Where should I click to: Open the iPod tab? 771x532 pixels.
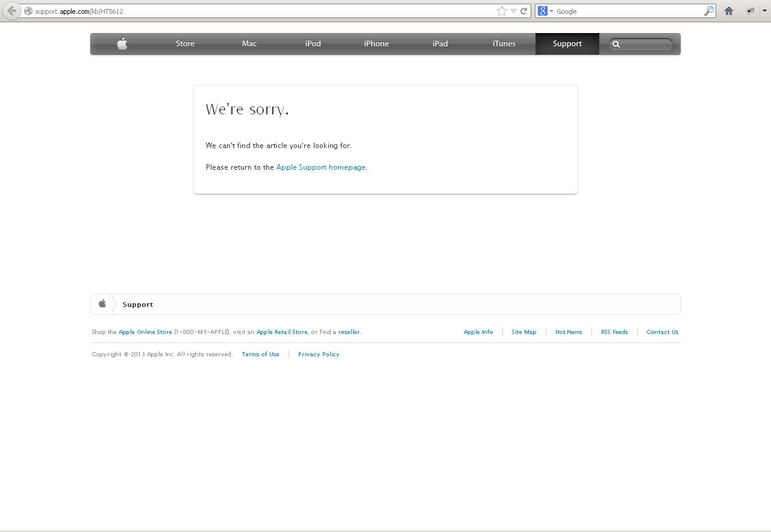point(313,43)
